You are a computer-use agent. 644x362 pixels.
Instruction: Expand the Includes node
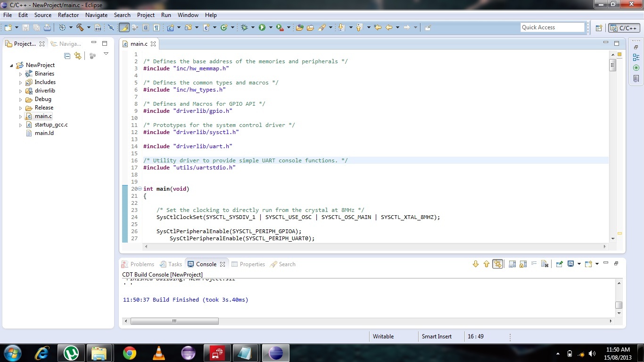point(20,83)
